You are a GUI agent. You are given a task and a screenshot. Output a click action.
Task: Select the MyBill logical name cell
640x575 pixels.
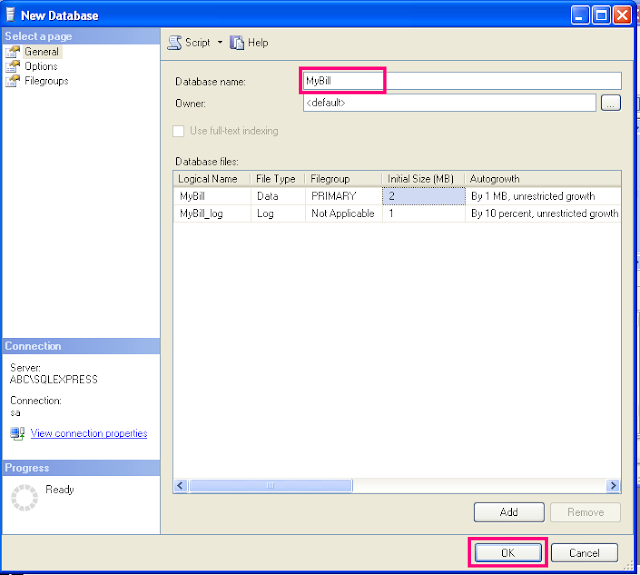tap(212, 196)
